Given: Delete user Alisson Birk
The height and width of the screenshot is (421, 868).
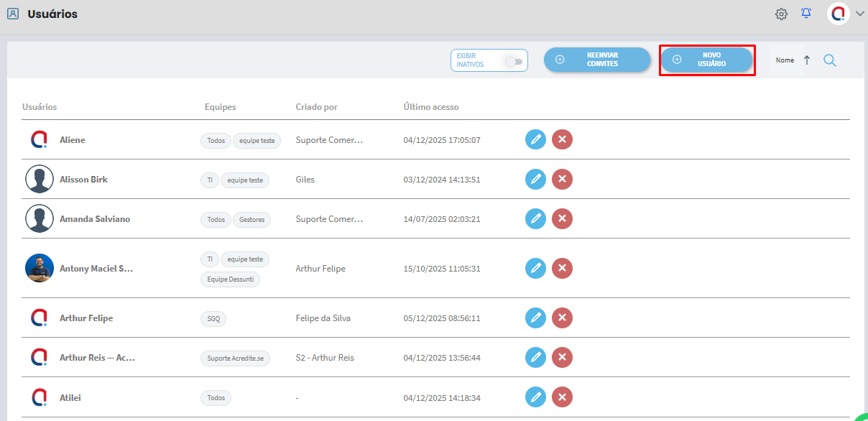Looking at the screenshot, I should point(562,179).
